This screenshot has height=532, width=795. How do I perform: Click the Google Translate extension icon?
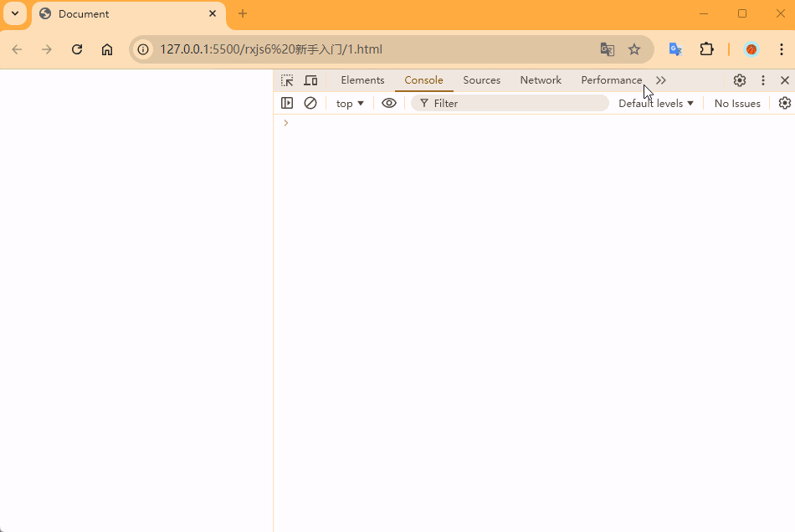pyautogui.click(x=675, y=49)
